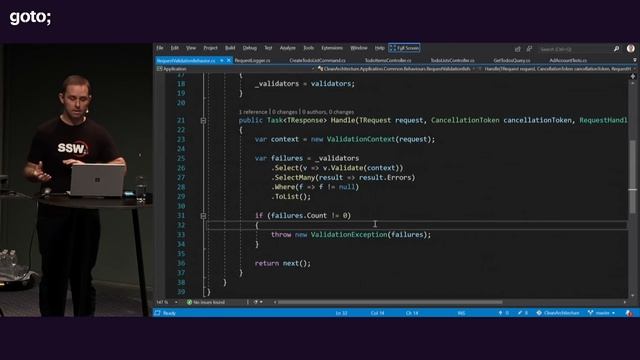The image size is (640, 360).
Task: Click the Live Share icon
Action: pyautogui.click(x=518, y=49)
